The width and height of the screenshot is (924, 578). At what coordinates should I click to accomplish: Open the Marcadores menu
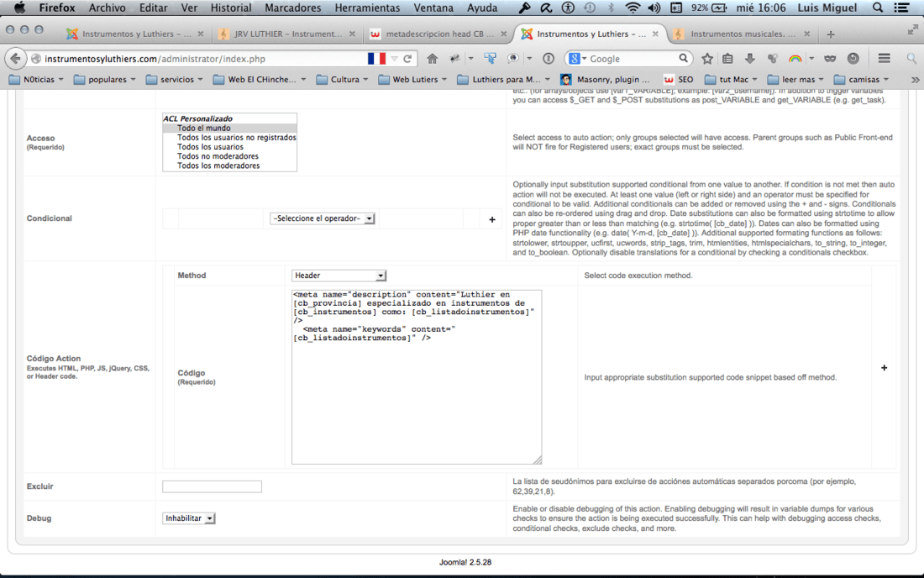[293, 8]
